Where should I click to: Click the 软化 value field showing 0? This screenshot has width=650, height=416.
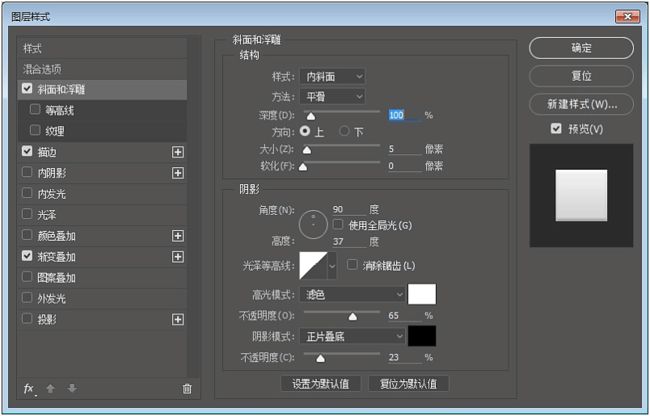pyautogui.click(x=405, y=166)
